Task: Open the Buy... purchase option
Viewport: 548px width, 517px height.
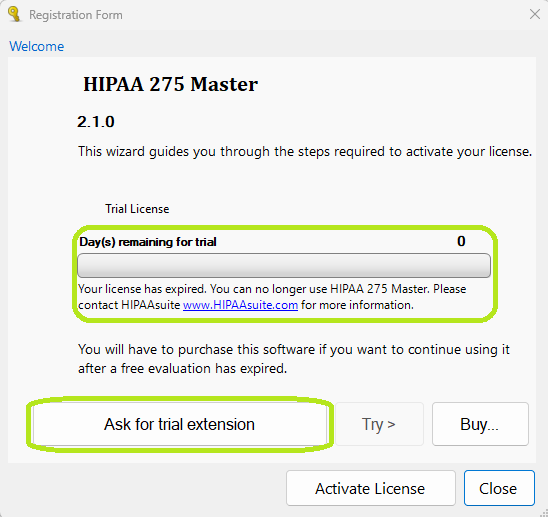Action: (480, 424)
